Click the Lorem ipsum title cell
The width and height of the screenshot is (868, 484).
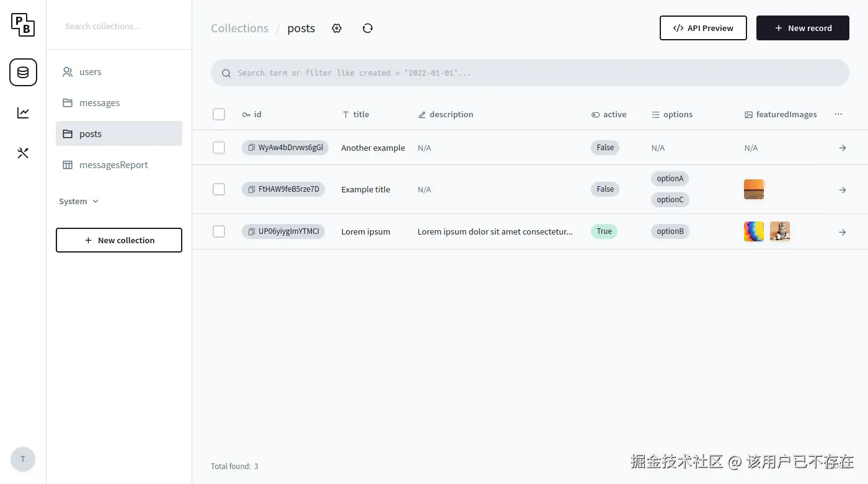point(366,231)
